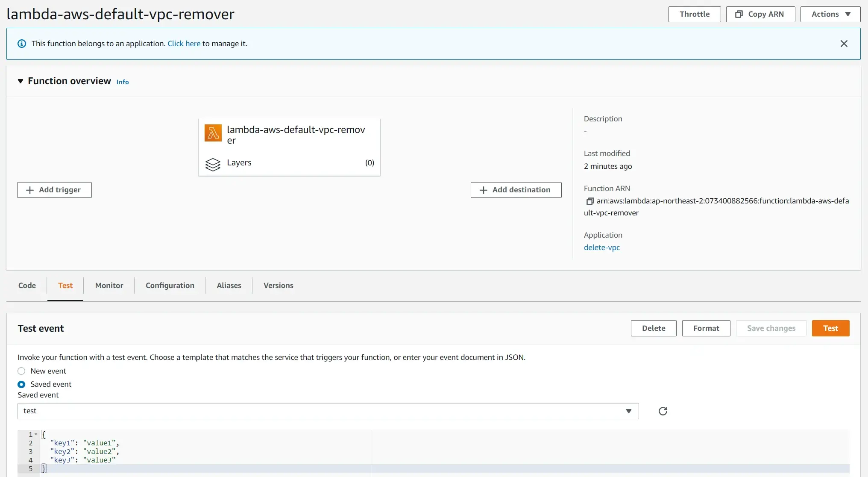
Task: Click the Layers stack icon
Action: tap(213, 164)
